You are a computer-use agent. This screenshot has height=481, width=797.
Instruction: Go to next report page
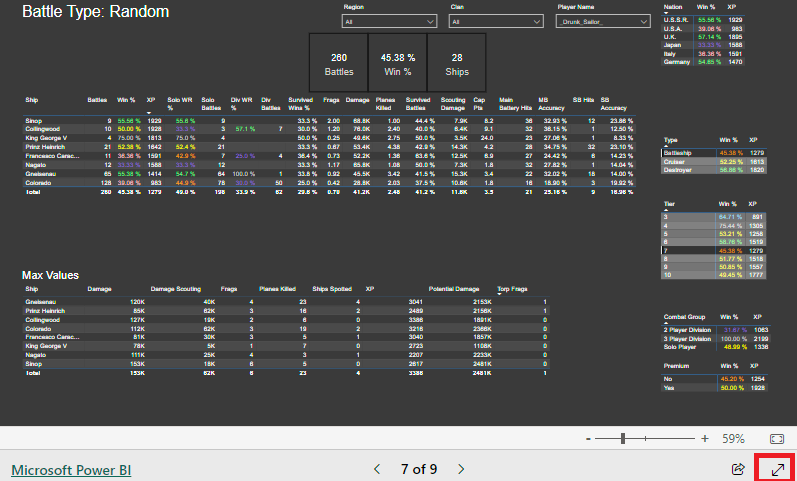(x=461, y=468)
